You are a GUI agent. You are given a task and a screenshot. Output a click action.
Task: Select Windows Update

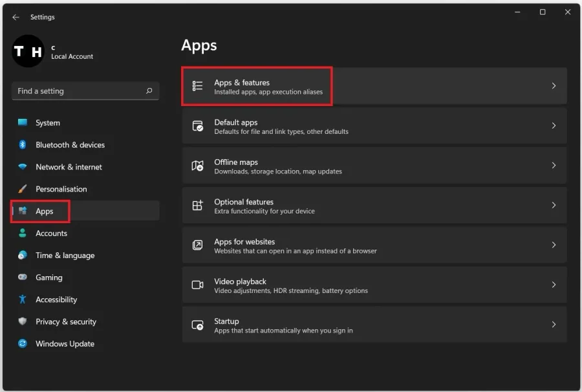86,343
